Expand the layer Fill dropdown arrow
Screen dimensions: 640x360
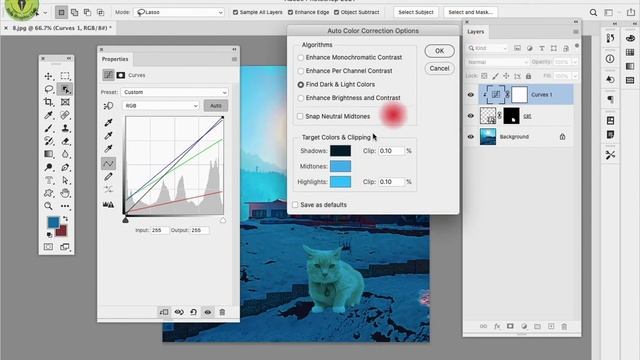coord(575,76)
